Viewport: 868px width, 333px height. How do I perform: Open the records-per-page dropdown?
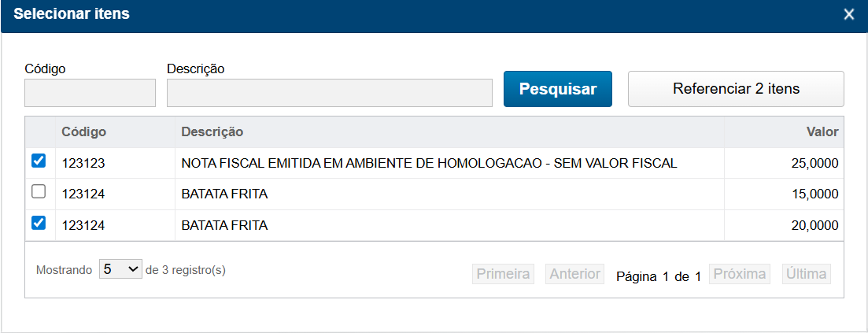[x=120, y=269]
